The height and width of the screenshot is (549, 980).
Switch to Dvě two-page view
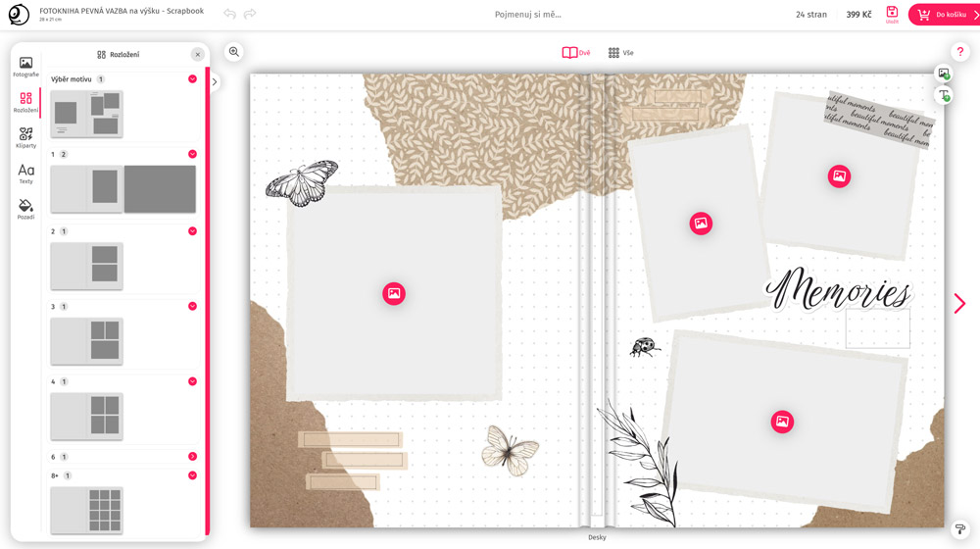[576, 53]
